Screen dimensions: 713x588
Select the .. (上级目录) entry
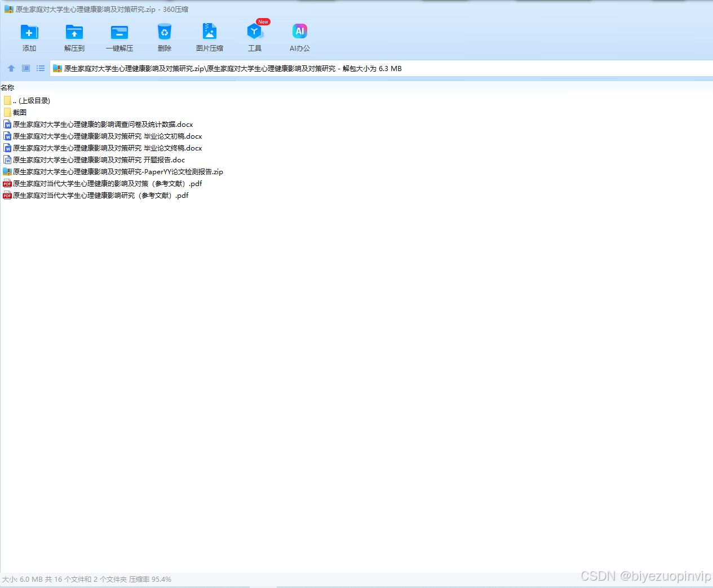click(x=32, y=100)
